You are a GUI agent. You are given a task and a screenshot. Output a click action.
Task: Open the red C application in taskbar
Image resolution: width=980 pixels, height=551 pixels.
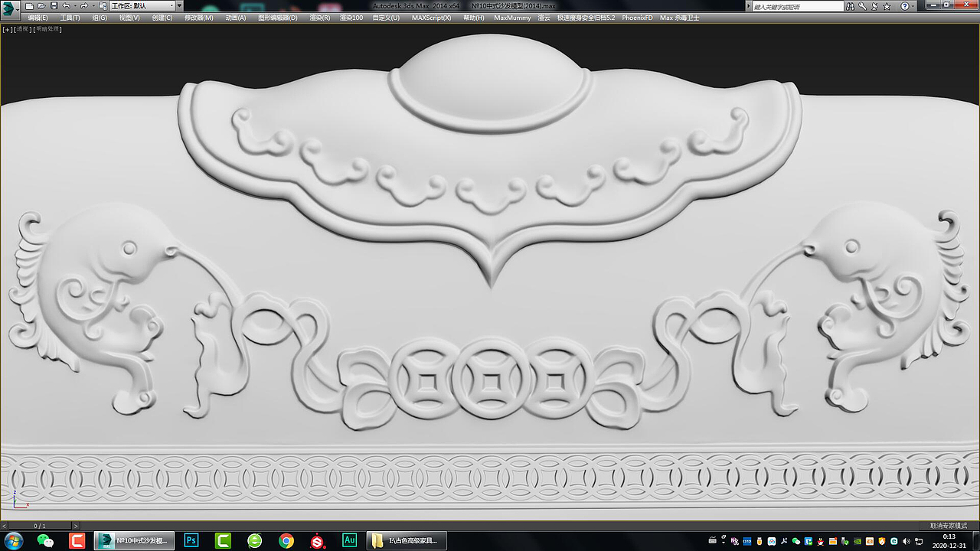[77, 541]
